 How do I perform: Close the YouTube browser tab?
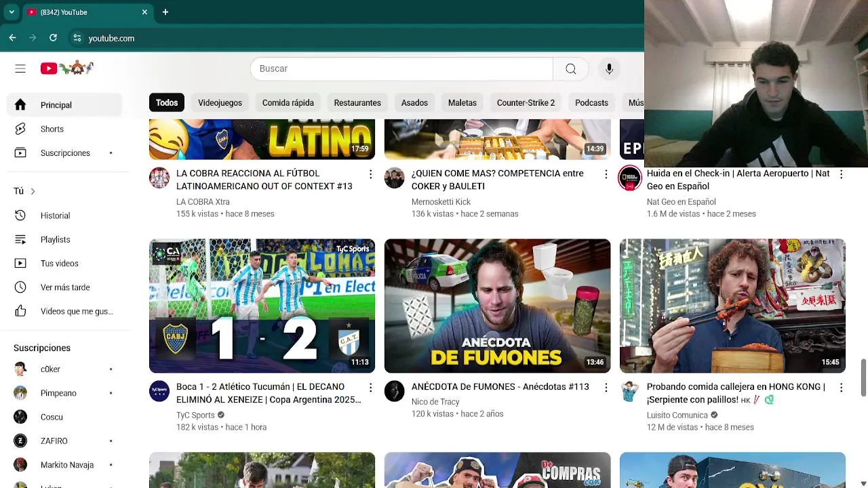[144, 12]
